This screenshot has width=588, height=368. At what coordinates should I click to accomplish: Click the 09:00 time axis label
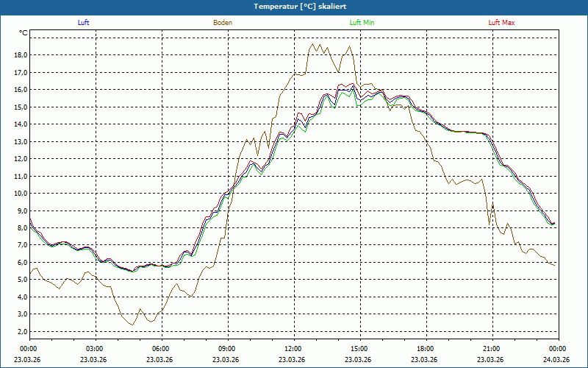pos(227,349)
